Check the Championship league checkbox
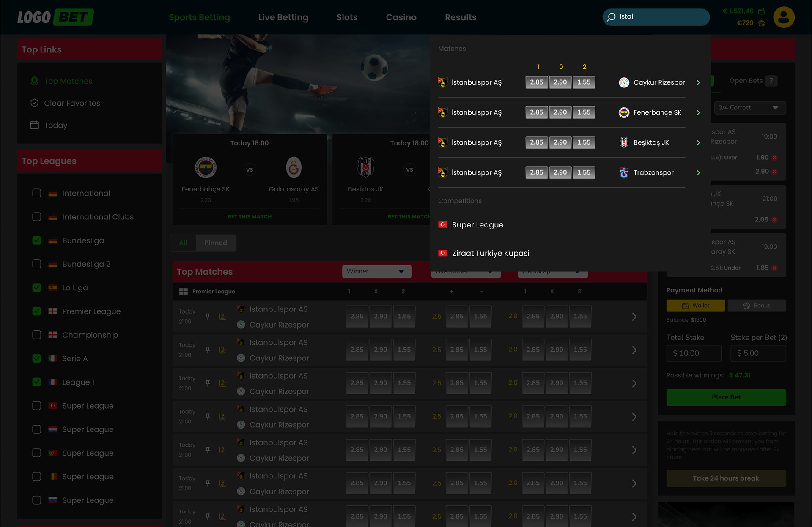This screenshot has height=527, width=812. point(37,335)
